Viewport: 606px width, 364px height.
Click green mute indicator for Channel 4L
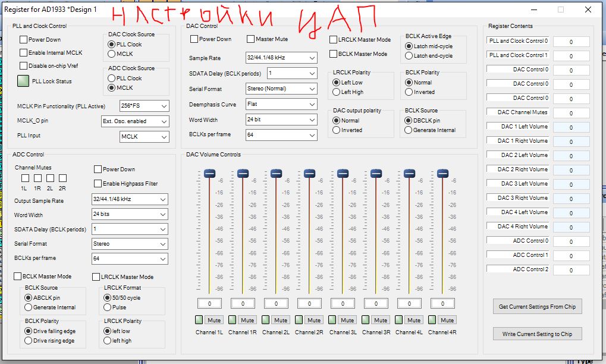(x=399, y=319)
